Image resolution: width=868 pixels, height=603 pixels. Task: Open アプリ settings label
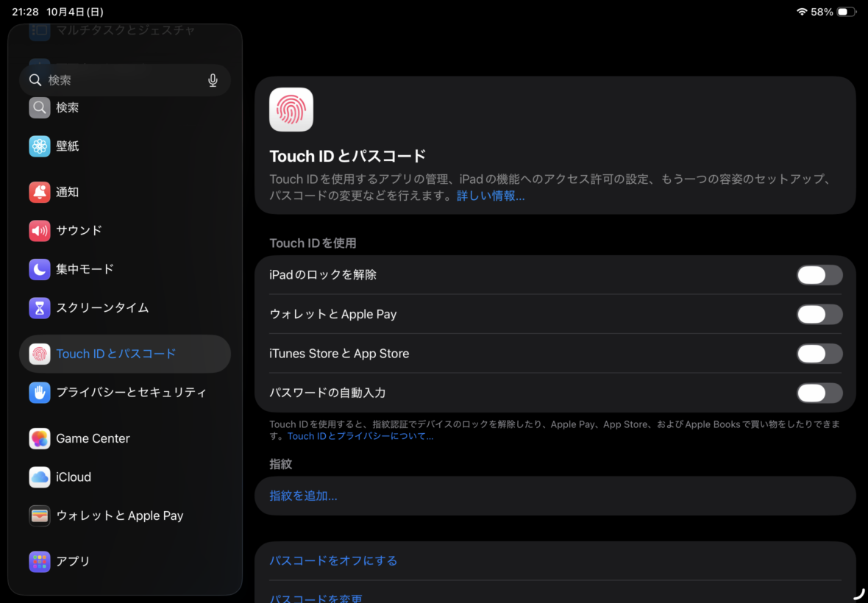click(73, 562)
